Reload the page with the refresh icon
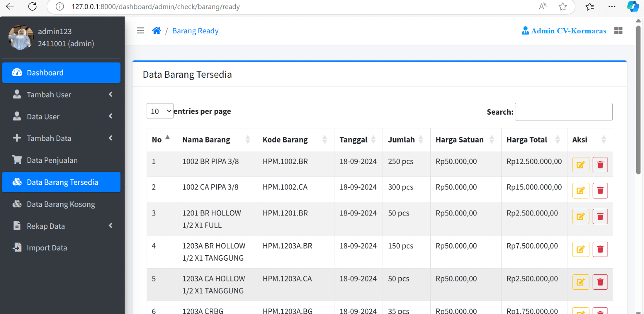The height and width of the screenshot is (314, 644). coord(33,6)
